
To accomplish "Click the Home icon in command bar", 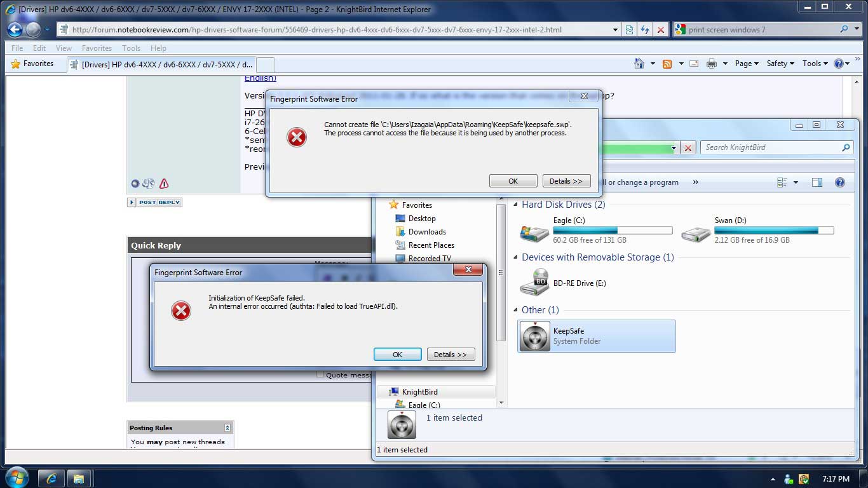I will (640, 64).
